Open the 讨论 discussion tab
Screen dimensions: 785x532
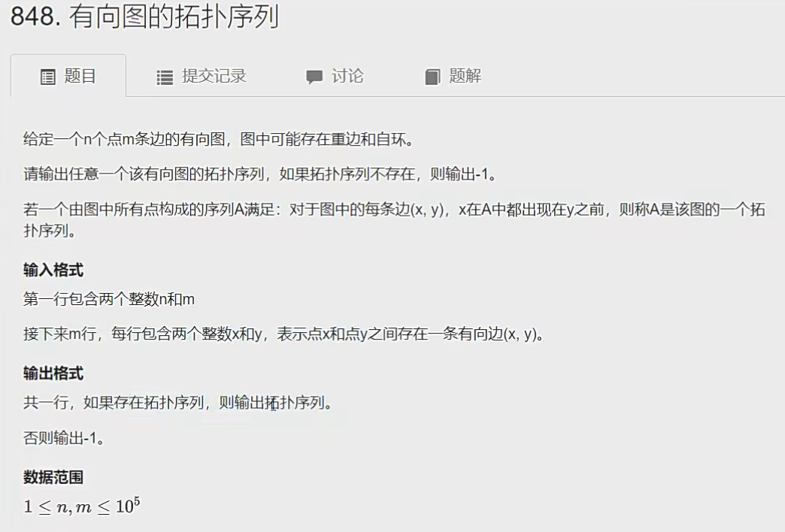[347, 77]
